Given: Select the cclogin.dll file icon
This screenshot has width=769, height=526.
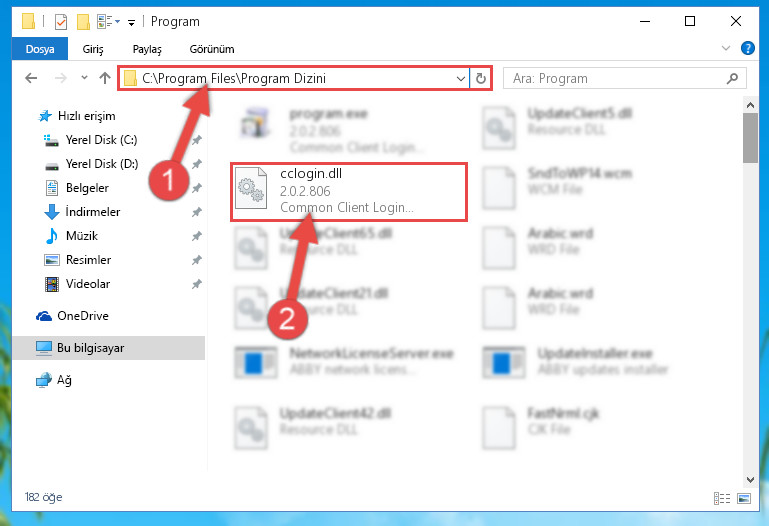Looking at the screenshot, I should (x=251, y=189).
